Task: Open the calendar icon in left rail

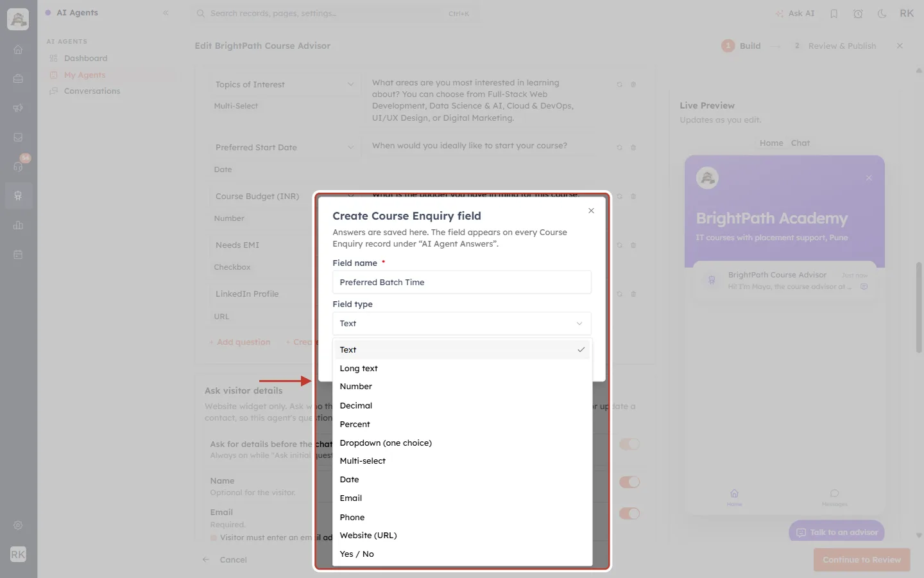Action: point(18,254)
